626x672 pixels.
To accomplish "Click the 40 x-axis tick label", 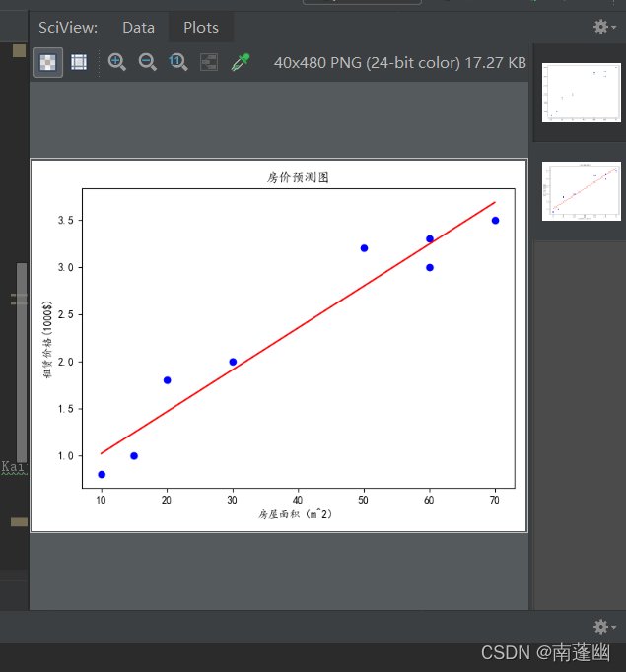I will pos(298,500).
